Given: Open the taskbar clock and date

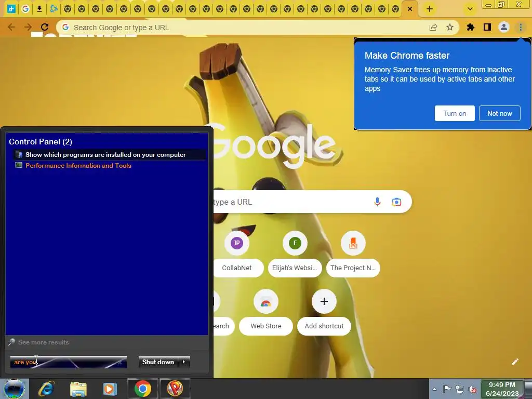Looking at the screenshot, I should click(x=502, y=389).
